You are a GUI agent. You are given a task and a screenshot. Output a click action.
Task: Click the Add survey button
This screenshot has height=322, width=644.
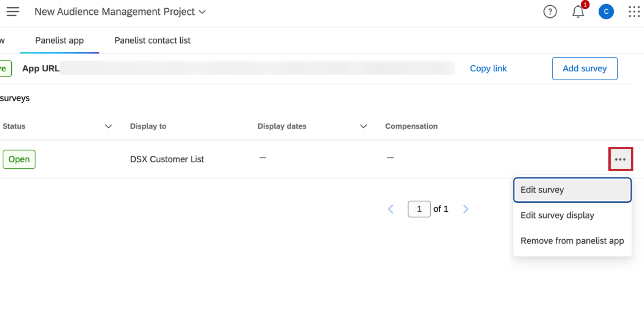(x=585, y=69)
